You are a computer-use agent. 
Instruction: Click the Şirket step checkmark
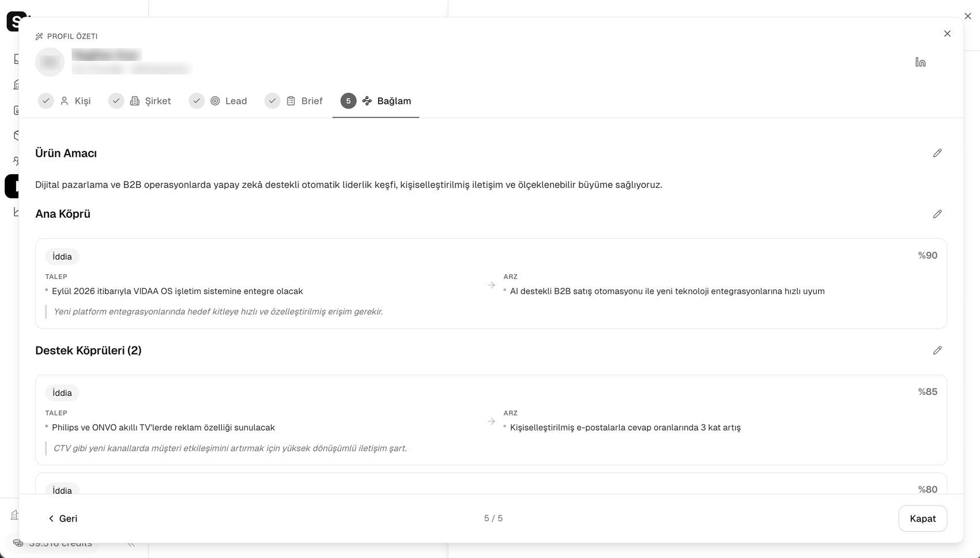pyautogui.click(x=116, y=101)
